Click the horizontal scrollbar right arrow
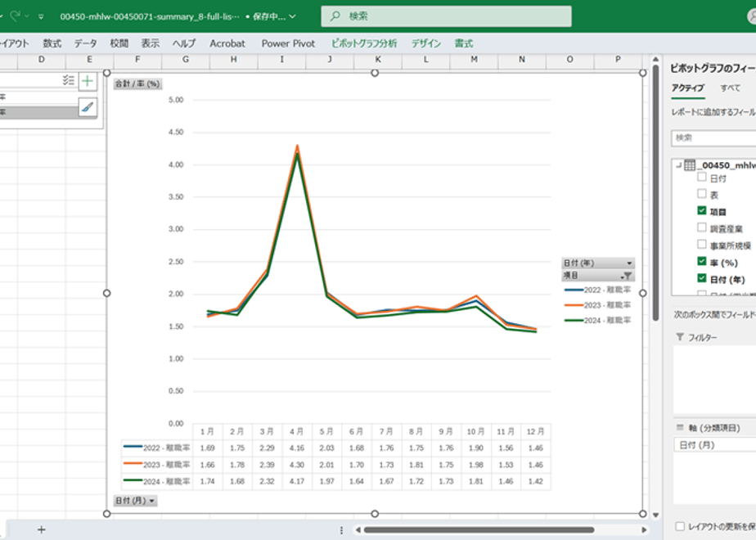 point(644,530)
